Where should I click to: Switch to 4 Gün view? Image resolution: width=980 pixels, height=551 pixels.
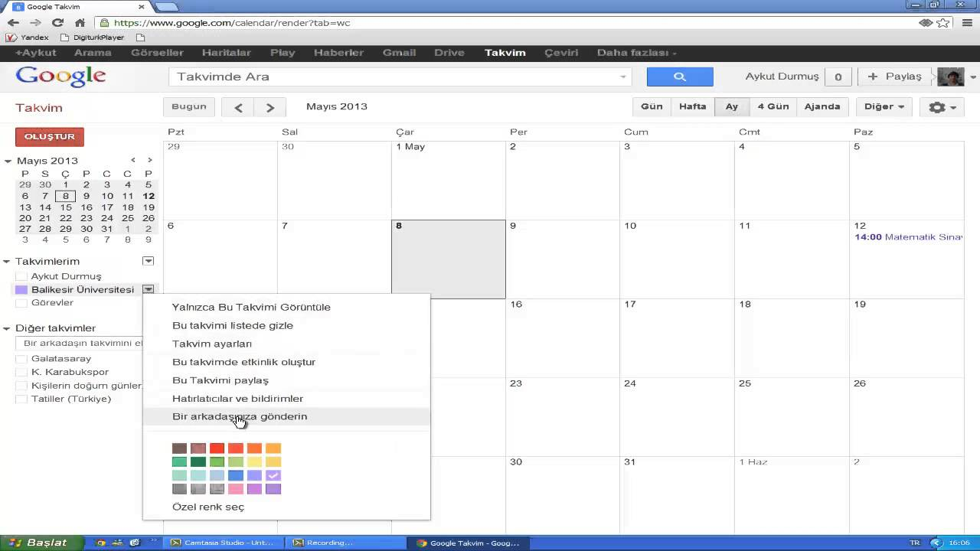point(773,107)
